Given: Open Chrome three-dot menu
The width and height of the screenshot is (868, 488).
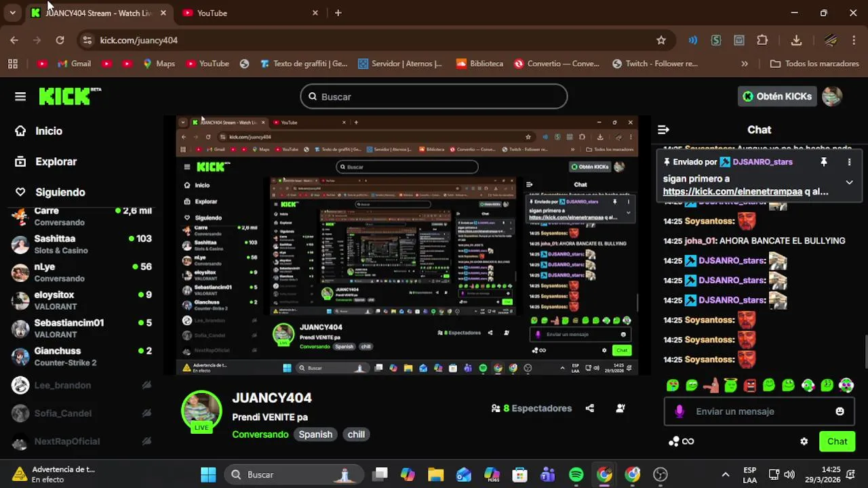Looking at the screenshot, I should tap(854, 40).
